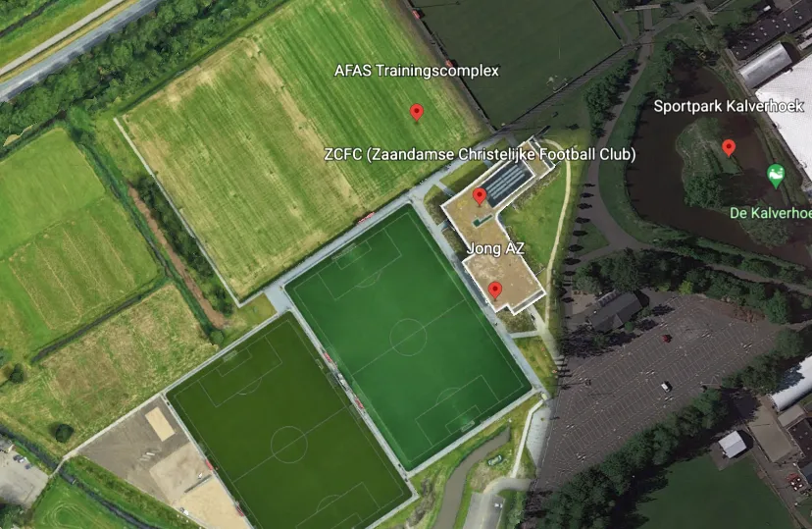Screen dimensions: 812x529
Task: Open the AFAS Trainingscomplex text label
Action: click(417, 71)
